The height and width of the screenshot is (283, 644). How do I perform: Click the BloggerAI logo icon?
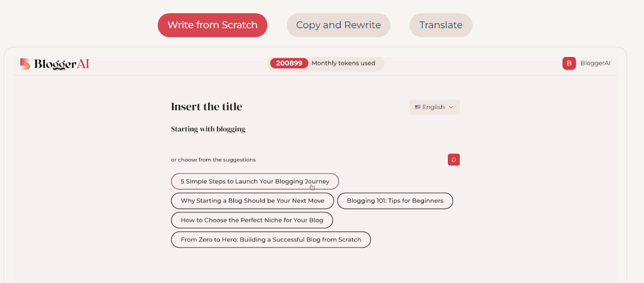(x=25, y=64)
